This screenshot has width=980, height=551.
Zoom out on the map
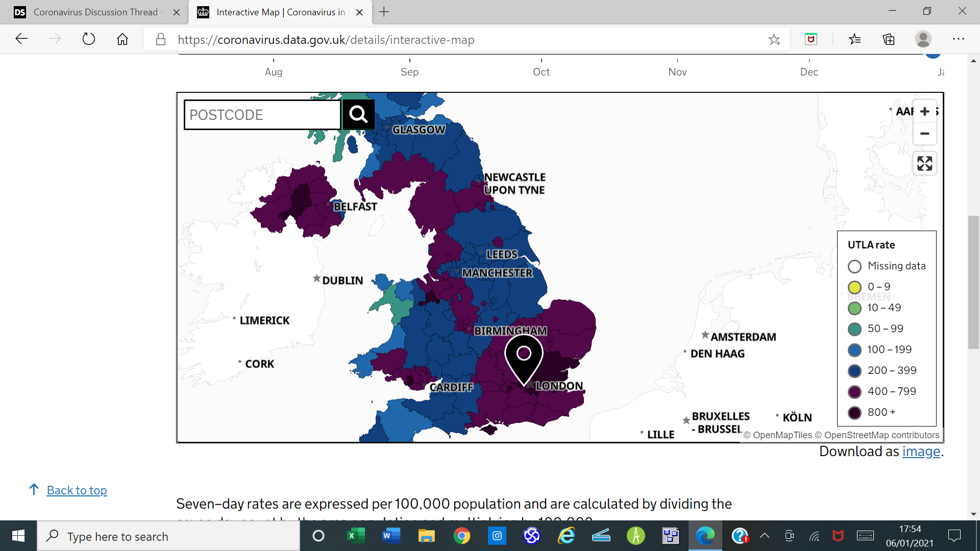click(924, 134)
